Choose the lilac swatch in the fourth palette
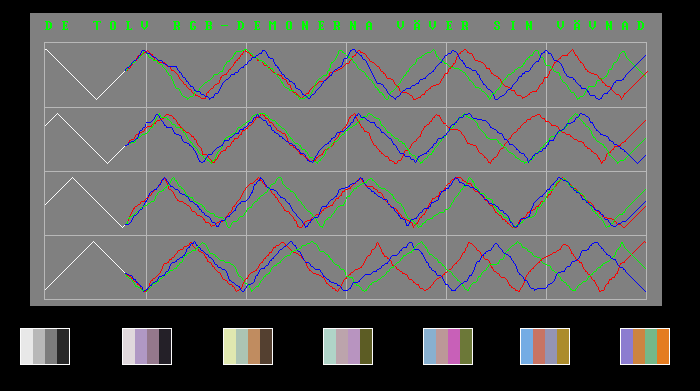 354,346
